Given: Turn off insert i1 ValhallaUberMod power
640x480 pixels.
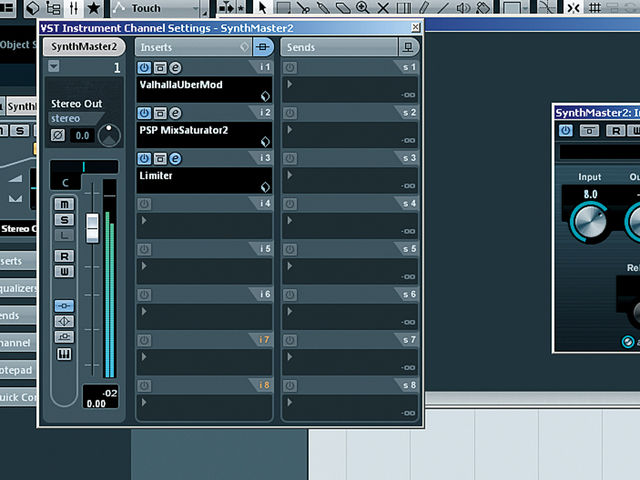Looking at the screenshot, I should click(144, 68).
